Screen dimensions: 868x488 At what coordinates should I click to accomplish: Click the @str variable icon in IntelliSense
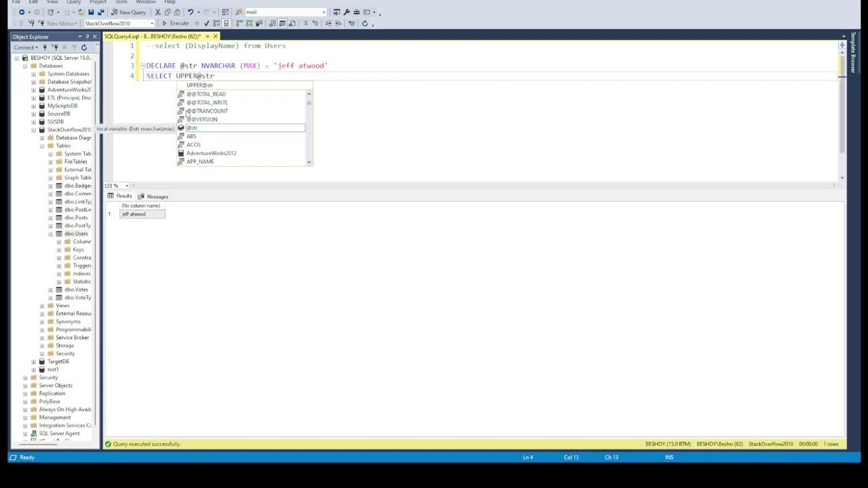pyautogui.click(x=181, y=128)
